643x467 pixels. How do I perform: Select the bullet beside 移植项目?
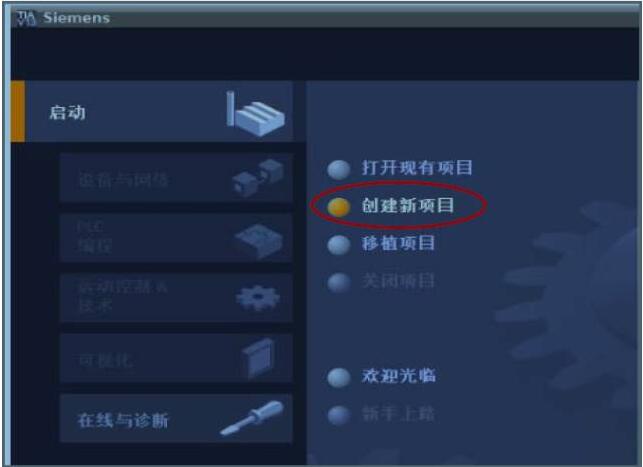point(339,245)
